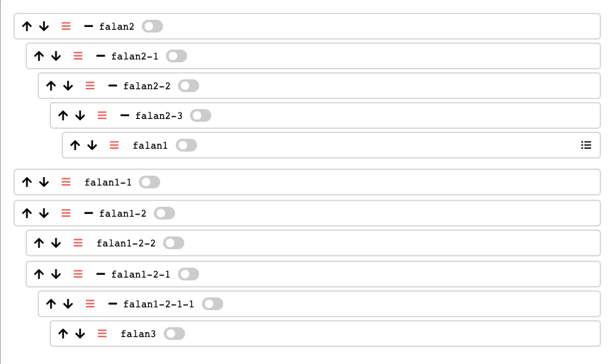Move falan1-2-1-1 row up with arrow

pyautogui.click(x=51, y=304)
